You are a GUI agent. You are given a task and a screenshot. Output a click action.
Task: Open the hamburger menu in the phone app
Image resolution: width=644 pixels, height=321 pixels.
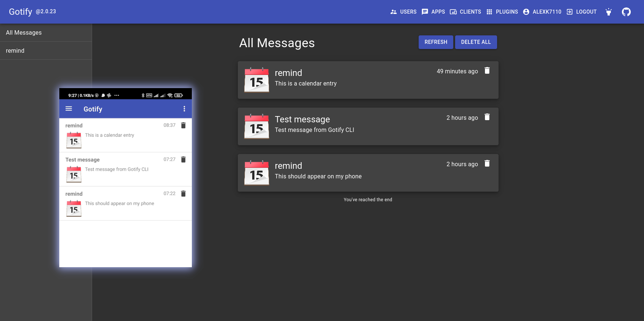(69, 109)
